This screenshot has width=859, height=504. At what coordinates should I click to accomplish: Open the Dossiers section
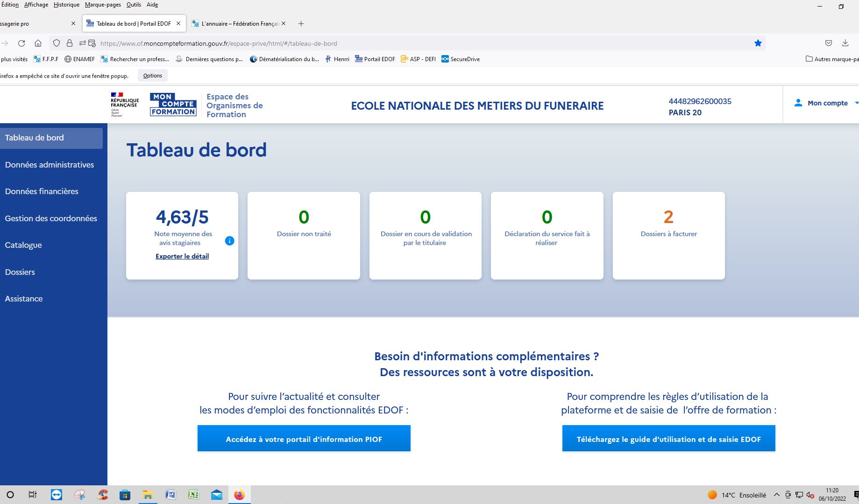pyautogui.click(x=20, y=272)
